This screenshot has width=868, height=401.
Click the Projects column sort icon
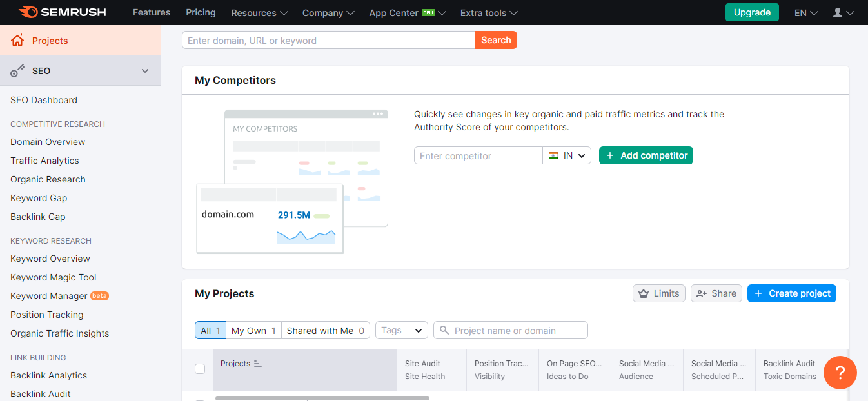pyautogui.click(x=258, y=364)
